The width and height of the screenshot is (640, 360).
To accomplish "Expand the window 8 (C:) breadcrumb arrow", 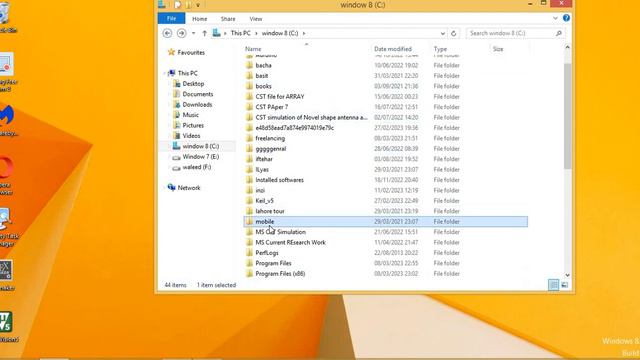I will [304, 33].
